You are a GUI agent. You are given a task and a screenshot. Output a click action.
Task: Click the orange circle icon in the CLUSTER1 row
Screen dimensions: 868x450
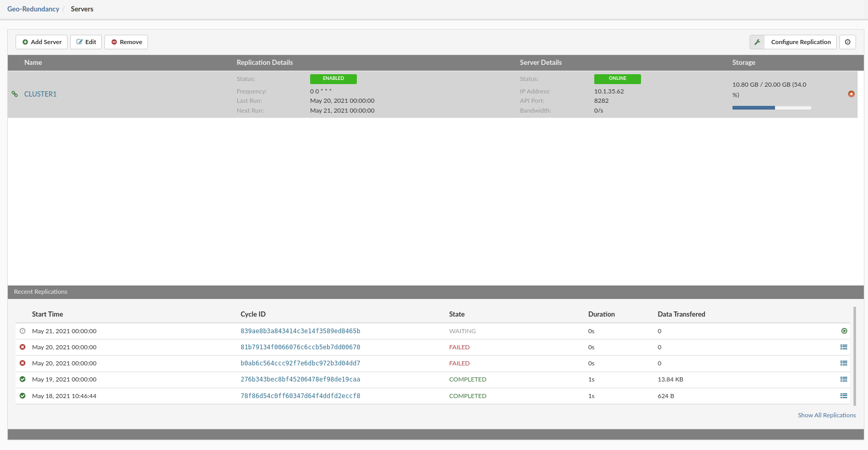click(851, 94)
